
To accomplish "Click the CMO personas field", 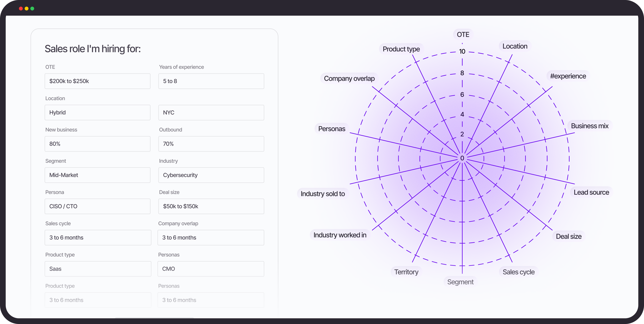I will (211, 269).
